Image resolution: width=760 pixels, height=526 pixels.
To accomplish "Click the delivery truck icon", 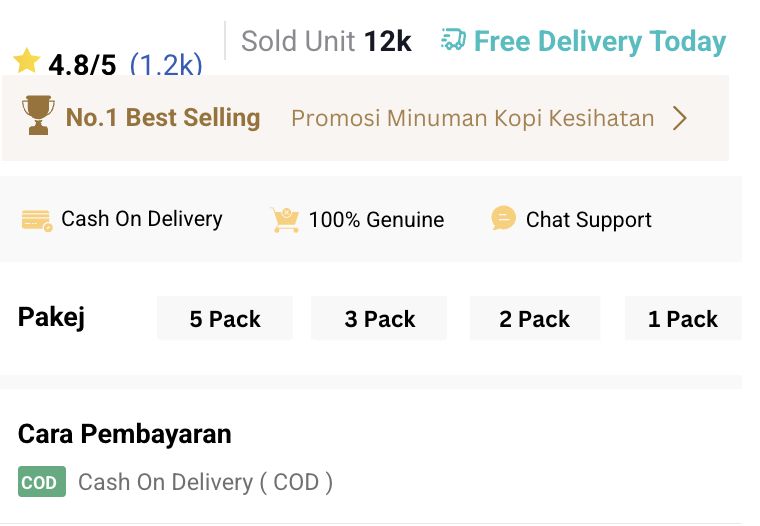I will tap(453, 41).
